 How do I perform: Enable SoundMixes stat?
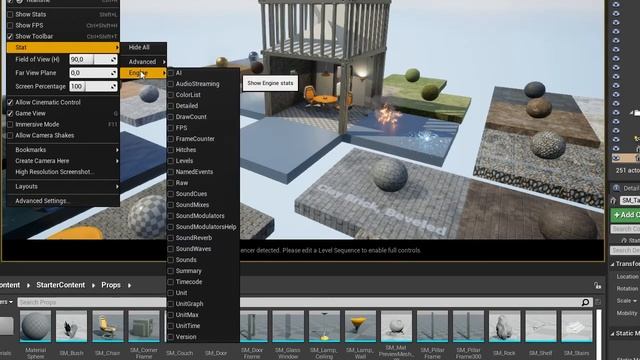point(171,205)
